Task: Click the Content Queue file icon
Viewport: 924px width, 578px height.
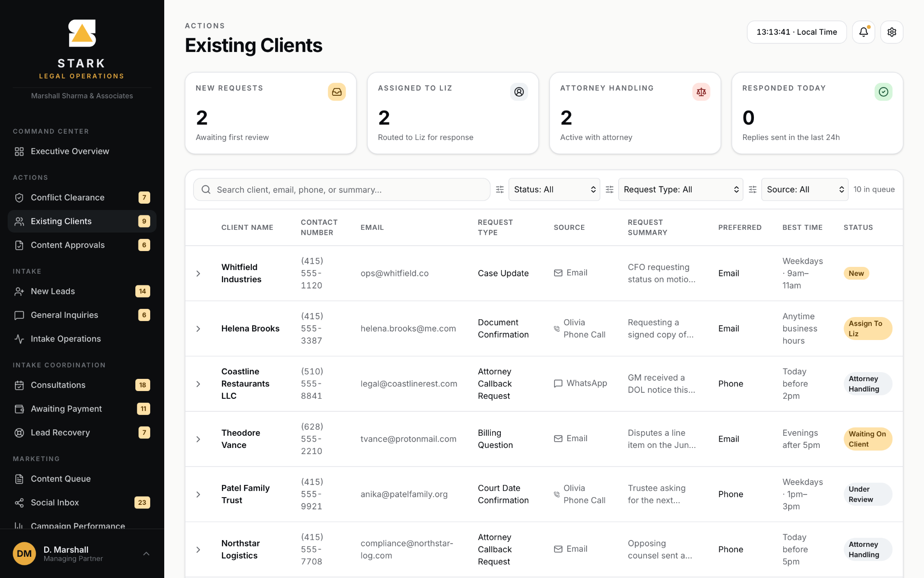Action: tap(19, 479)
